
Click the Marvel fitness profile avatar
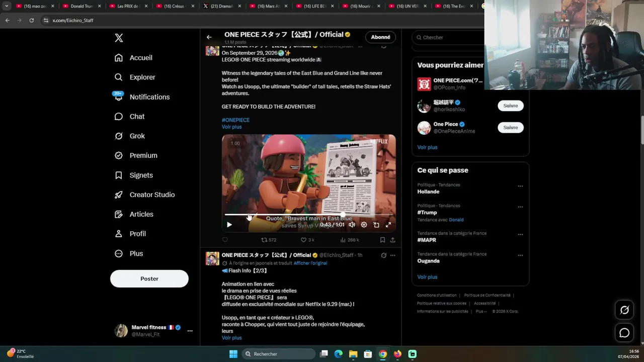121,331
